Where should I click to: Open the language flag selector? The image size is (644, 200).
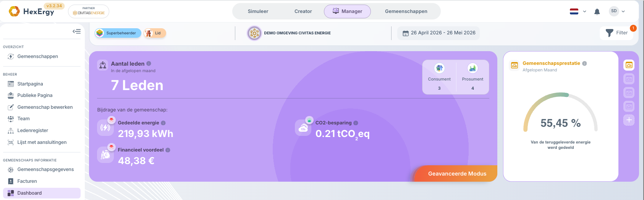click(x=574, y=11)
